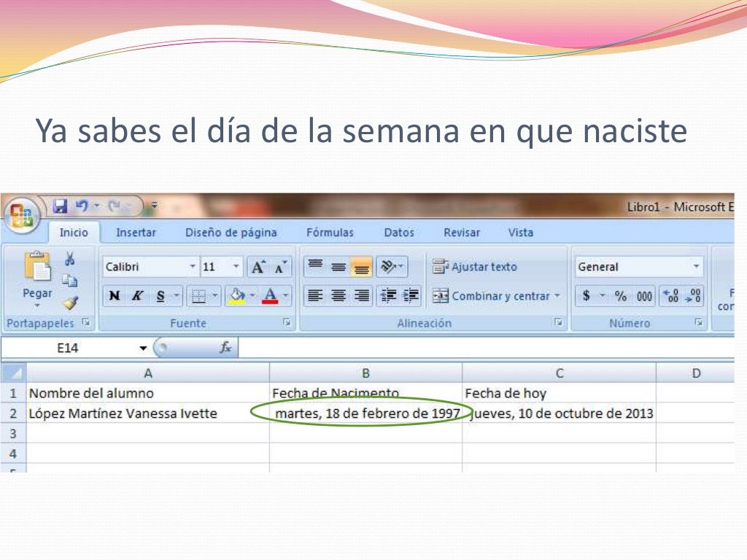Toggle Ajustar texto wrapping
The image size is (747, 560).
coord(475,267)
